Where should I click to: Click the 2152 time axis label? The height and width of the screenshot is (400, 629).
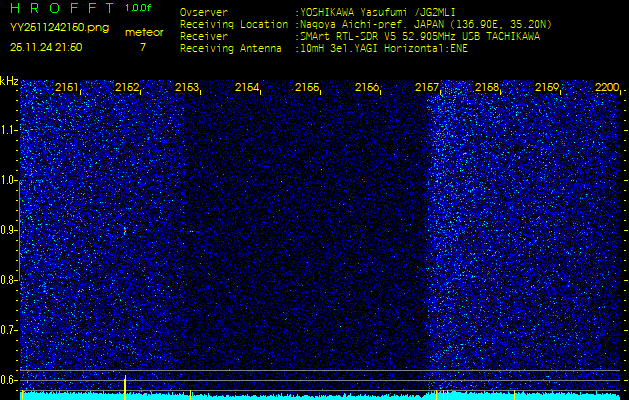(x=127, y=87)
